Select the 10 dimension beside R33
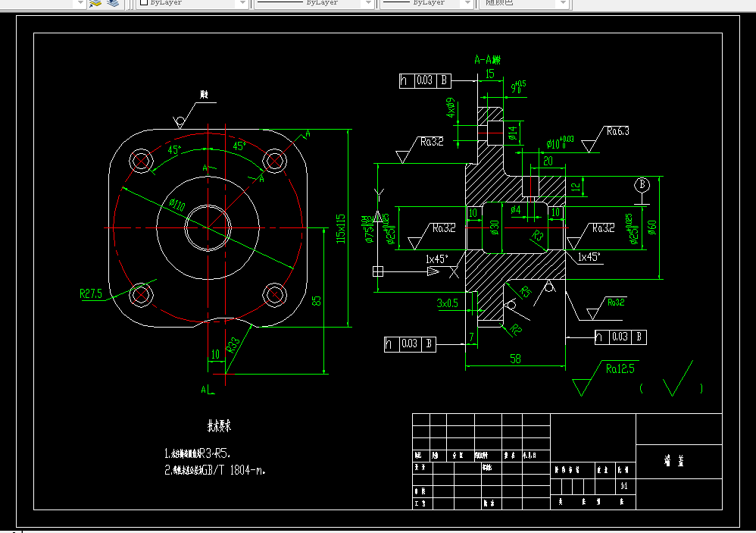The height and width of the screenshot is (533, 756). tap(216, 355)
